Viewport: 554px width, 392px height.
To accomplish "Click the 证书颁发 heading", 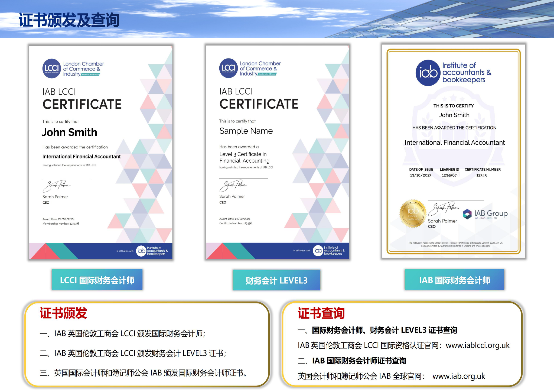I will pos(63,313).
